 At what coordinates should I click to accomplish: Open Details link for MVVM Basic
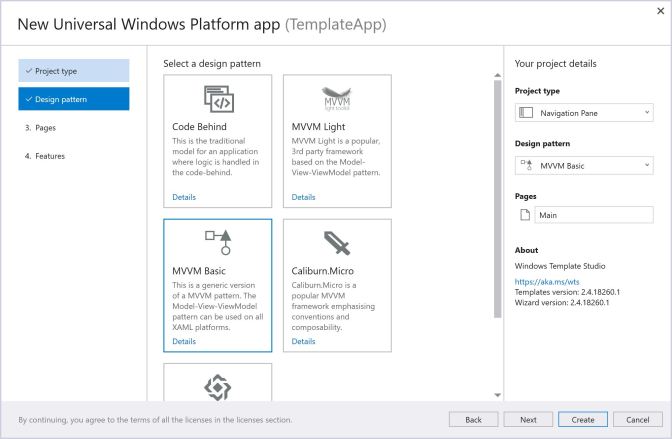tap(184, 341)
